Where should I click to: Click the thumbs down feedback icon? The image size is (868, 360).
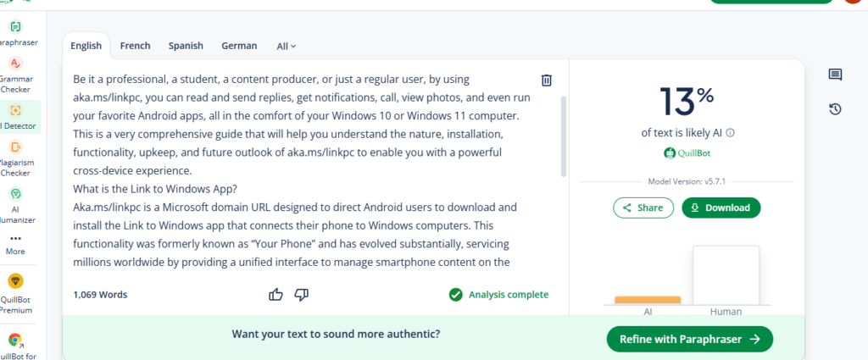[301, 295]
